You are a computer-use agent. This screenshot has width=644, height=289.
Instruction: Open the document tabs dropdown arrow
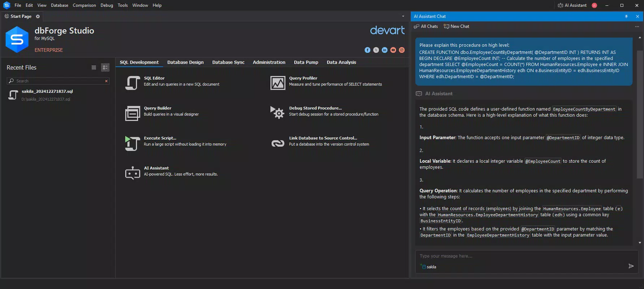coord(403,16)
